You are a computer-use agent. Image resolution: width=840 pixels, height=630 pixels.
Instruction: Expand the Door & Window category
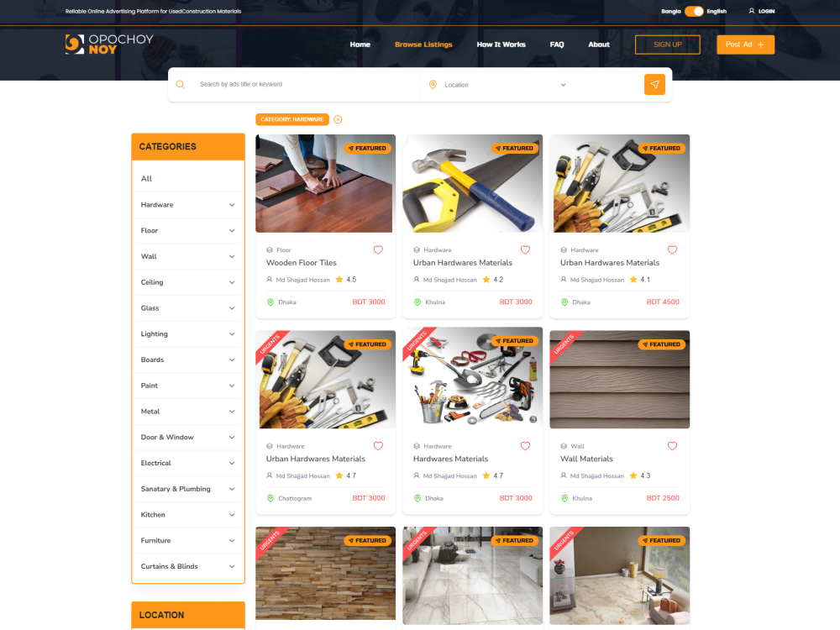click(232, 438)
